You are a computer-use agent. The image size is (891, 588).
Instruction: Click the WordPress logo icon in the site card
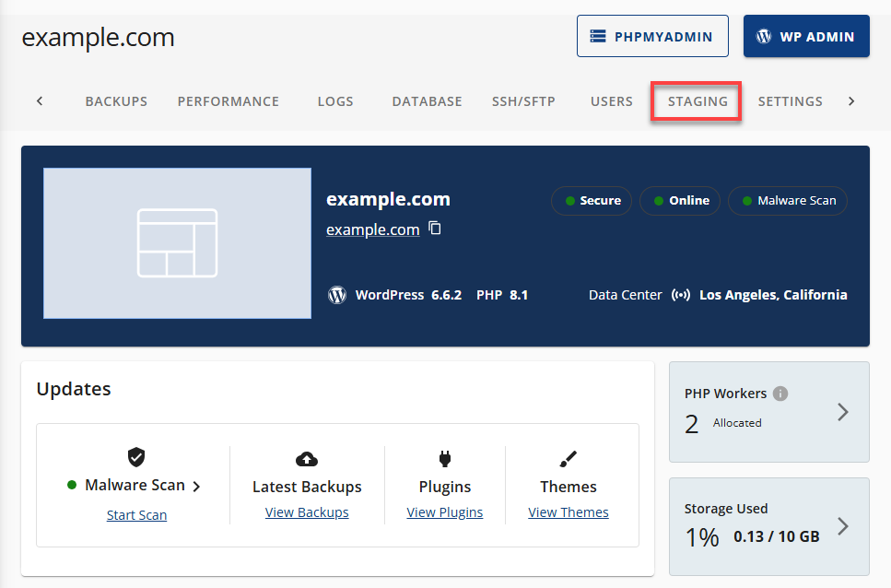pyautogui.click(x=337, y=295)
